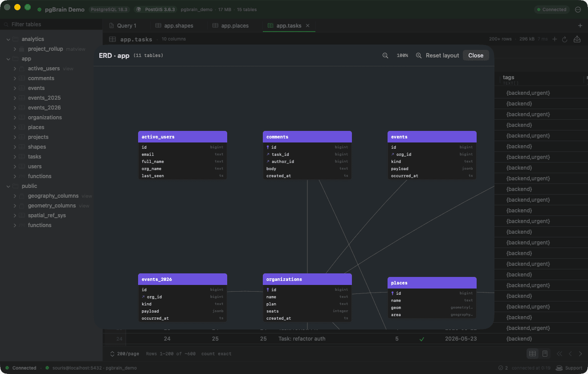Collapse the public schema
Screen dimensions: 588x374
[x=8, y=186]
